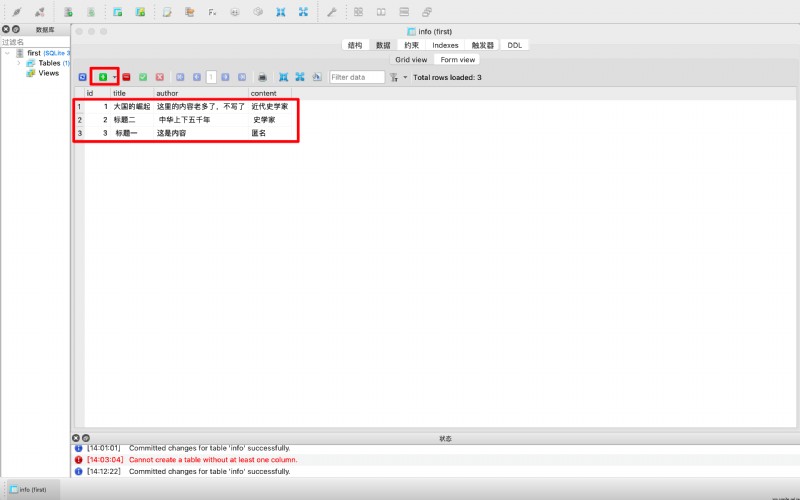The height and width of the screenshot is (500, 800).
Task: Rollback changes with red X icon
Action: [160, 77]
